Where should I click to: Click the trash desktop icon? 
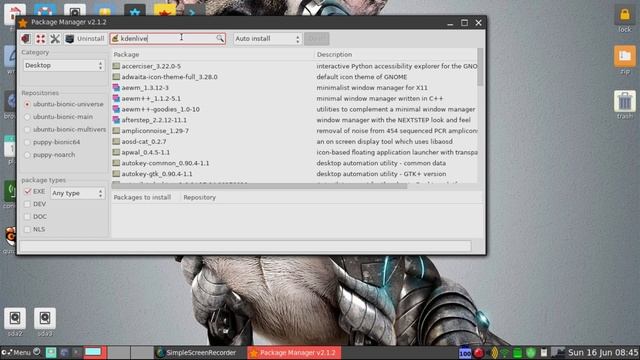tap(624, 104)
